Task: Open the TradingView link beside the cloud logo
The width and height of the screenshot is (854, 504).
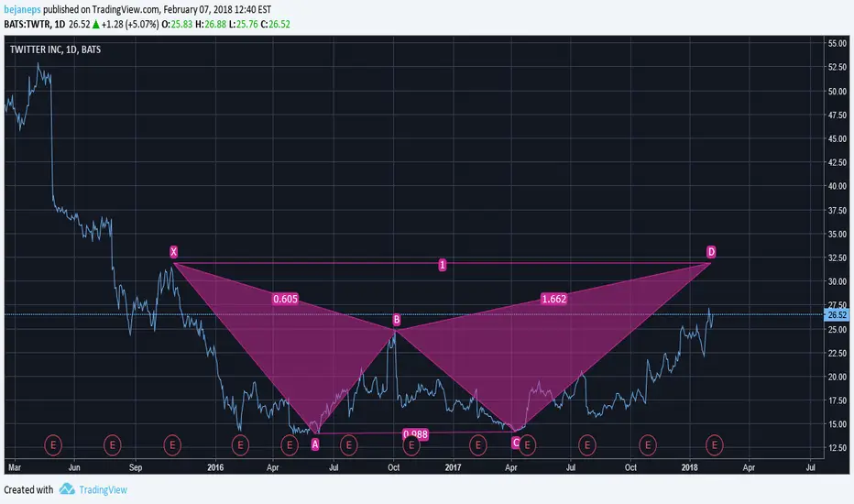Action: pyautogui.click(x=103, y=490)
